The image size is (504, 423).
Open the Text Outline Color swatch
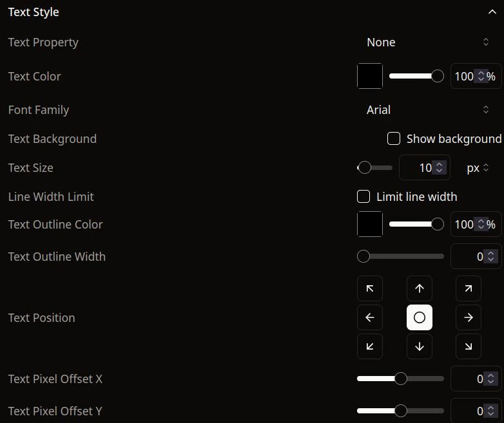click(370, 224)
